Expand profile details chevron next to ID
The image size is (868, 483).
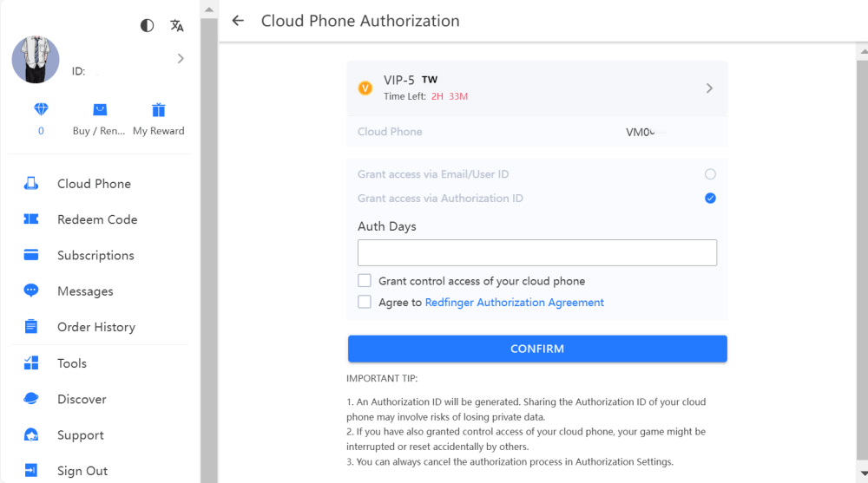181,59
